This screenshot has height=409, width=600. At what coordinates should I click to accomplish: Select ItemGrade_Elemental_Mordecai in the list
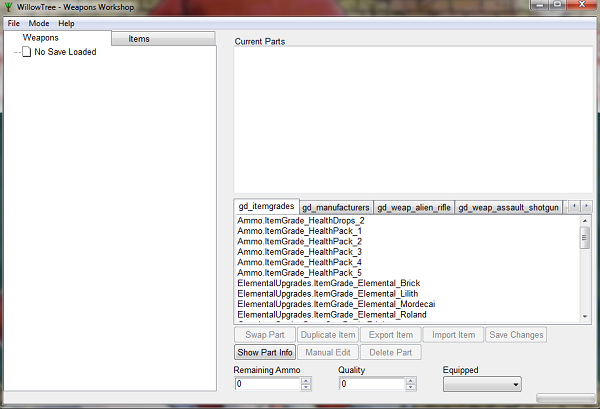click(x=336, y=304)
